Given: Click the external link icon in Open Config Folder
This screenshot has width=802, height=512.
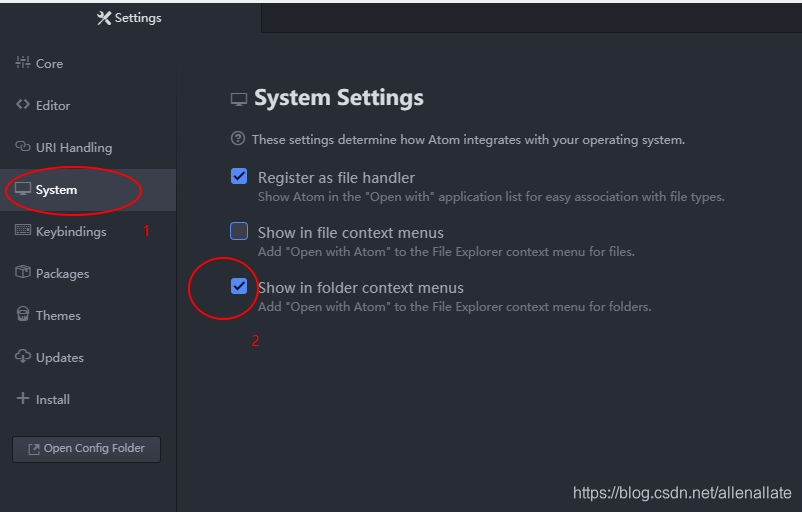Looking at the screenshot, I should [x=34, y=449].
